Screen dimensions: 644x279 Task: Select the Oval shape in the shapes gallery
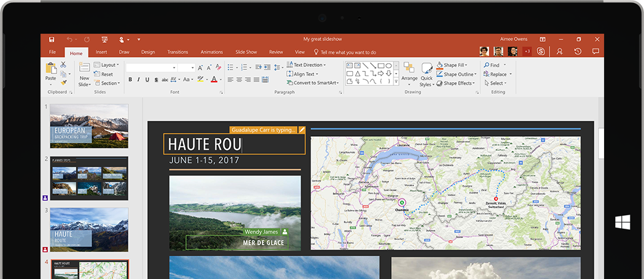point(389,66)
